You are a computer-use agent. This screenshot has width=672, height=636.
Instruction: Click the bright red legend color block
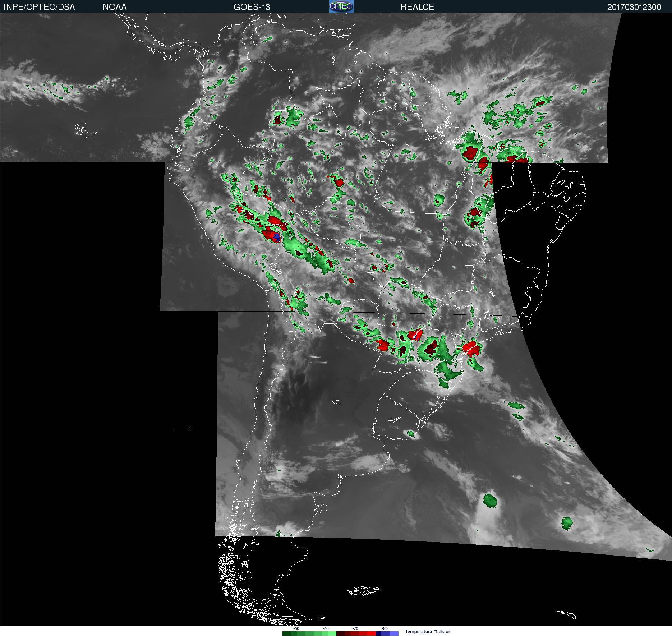click(372, 633)
